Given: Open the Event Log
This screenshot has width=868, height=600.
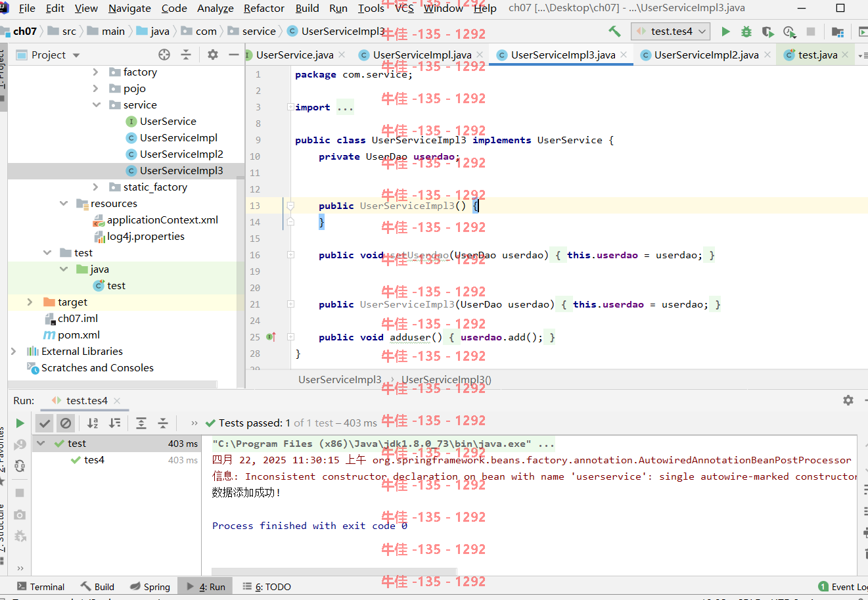Looking at the screenshot, I should pos(843,587).
